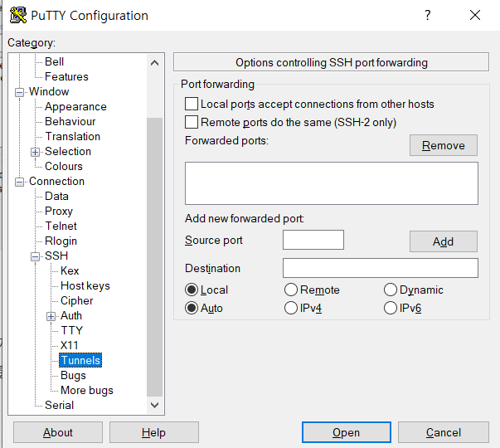This screenshot has height=448, width=500.
Task: Click the category list scroll down arrow
Action: click(x=155, y=405)
